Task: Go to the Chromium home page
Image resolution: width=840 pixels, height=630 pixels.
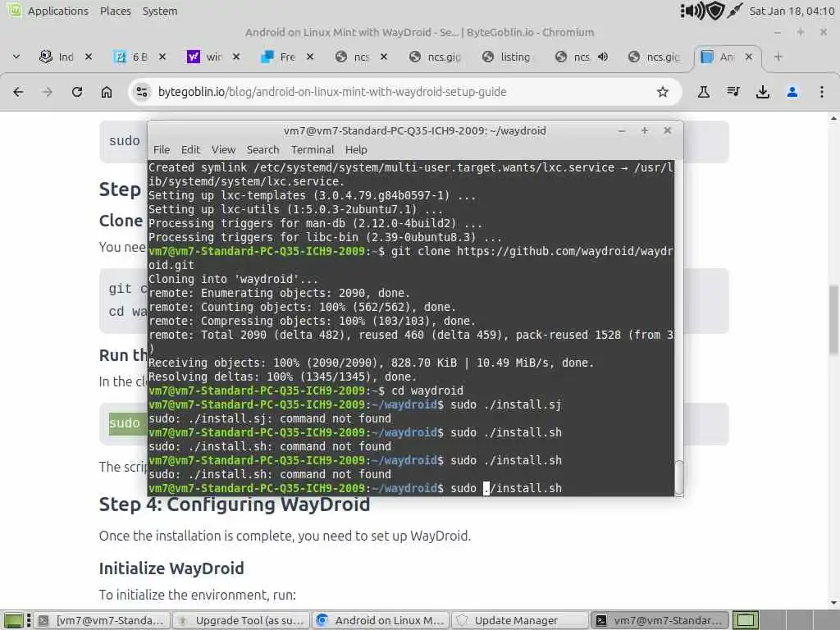Action: [x=107, y=92]
